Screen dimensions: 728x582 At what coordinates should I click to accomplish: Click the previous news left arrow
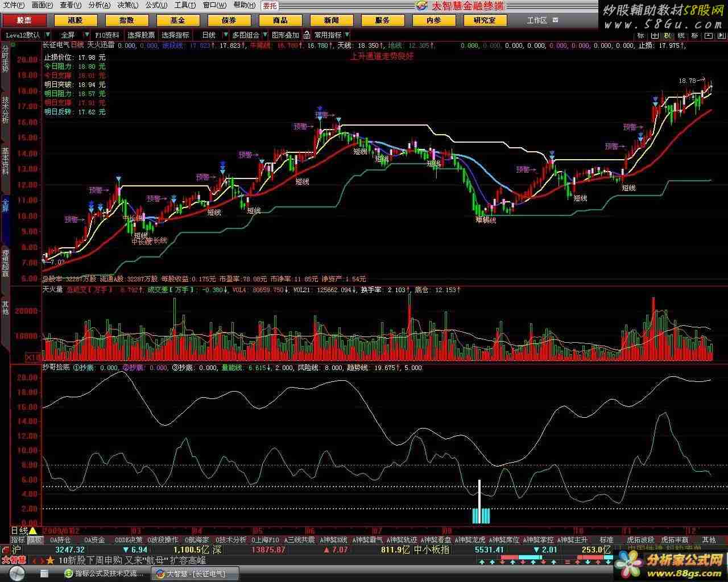34,560
